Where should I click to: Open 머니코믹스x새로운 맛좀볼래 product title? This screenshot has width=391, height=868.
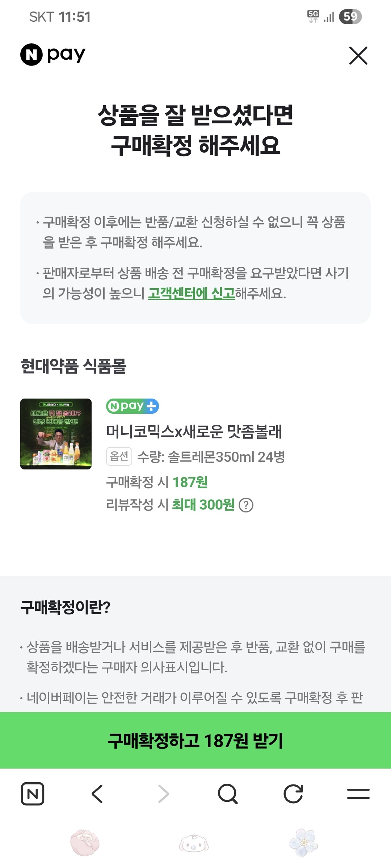point(194,431)
